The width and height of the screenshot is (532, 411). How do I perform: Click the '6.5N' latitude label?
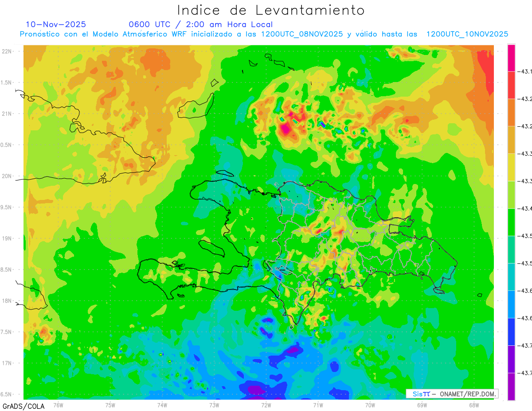(x=7, y=394)
